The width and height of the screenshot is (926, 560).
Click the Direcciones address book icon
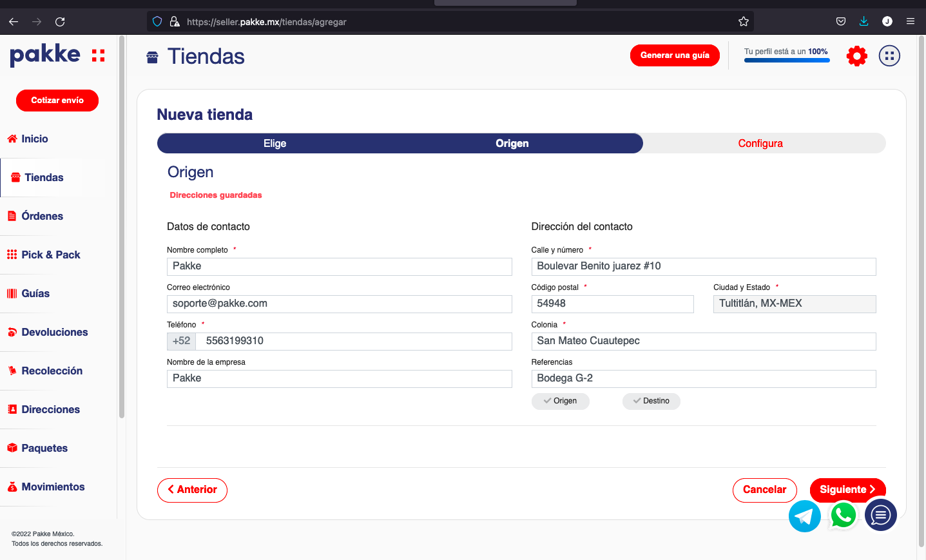(12, 409)
